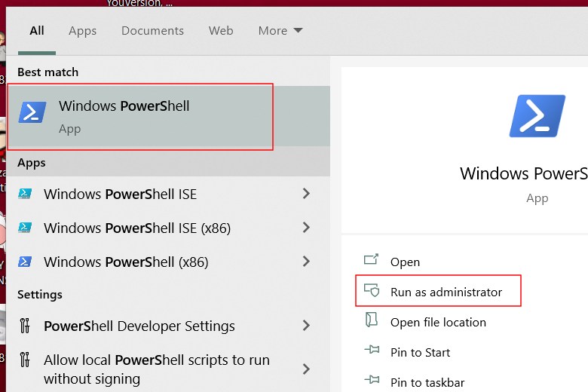Click the Open file location folder icon
Image resolution: width=588 pixels, height=392 pixels.
[x=371, y=322]
